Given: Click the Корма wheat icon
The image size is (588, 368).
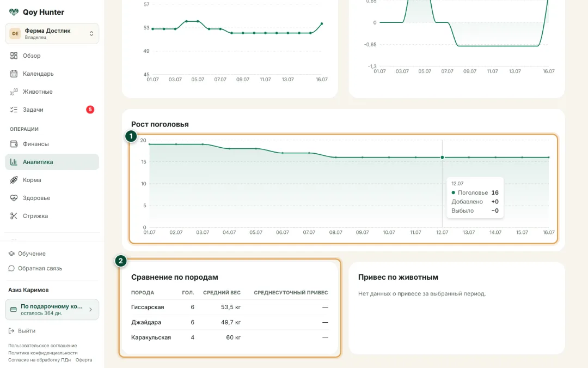Looking at the screenshot, I should [x=14, y=180].
